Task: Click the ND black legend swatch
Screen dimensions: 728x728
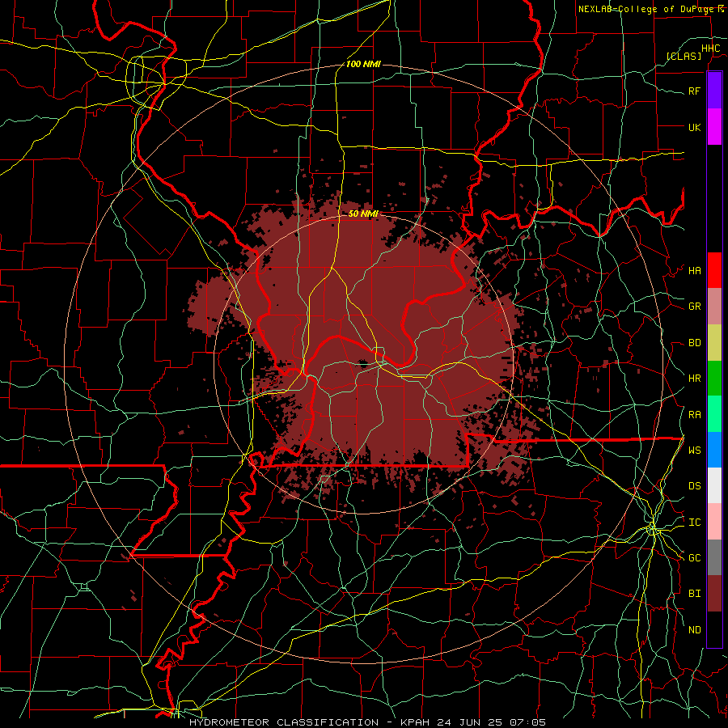Action: pos(714,629)
